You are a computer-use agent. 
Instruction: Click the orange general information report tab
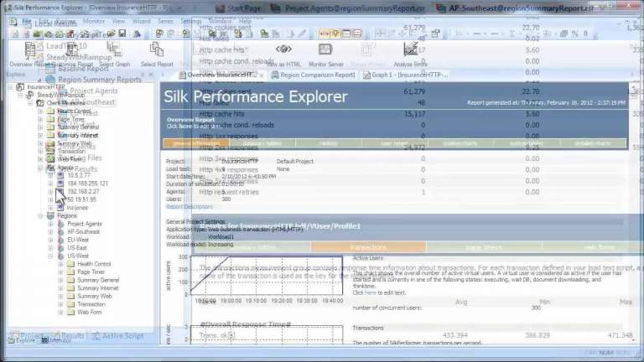tap(196, 143)
